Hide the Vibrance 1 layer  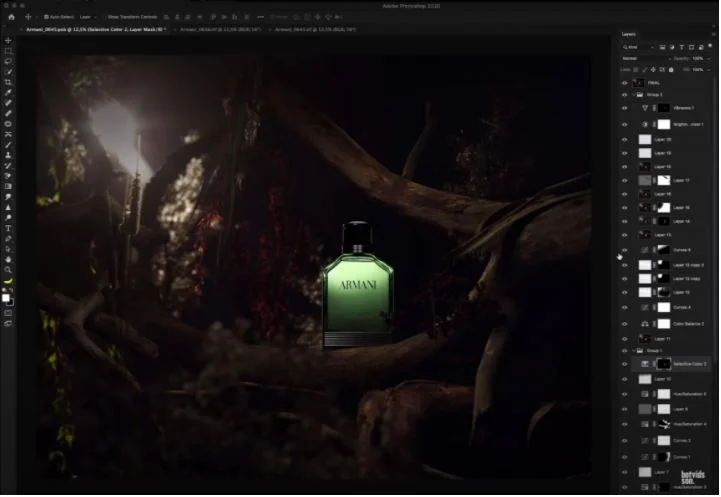tap(625, 108)
